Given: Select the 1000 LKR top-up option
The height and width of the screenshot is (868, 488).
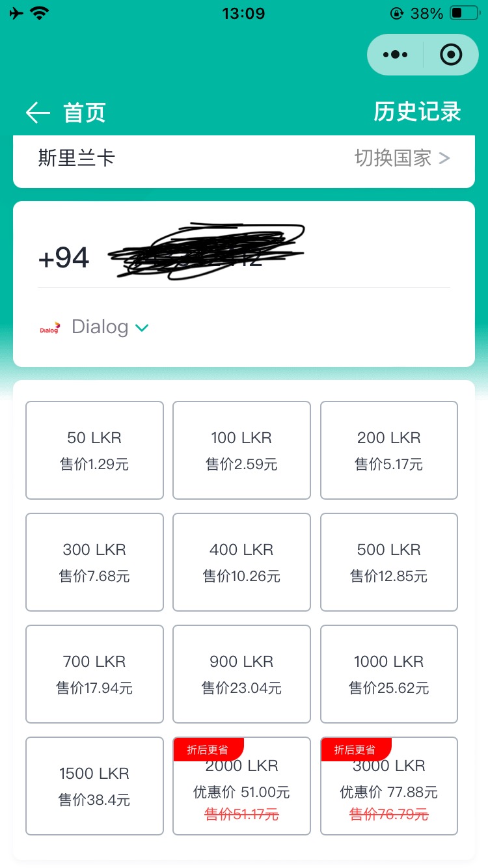Looking at the screenshot, I should point(389,674).
